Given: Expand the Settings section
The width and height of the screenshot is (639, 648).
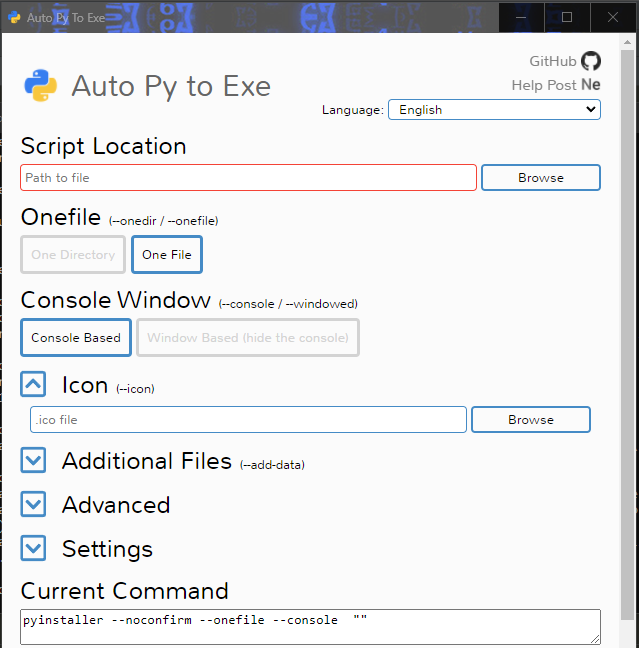Looking at the screenshot, I should 34,548.
